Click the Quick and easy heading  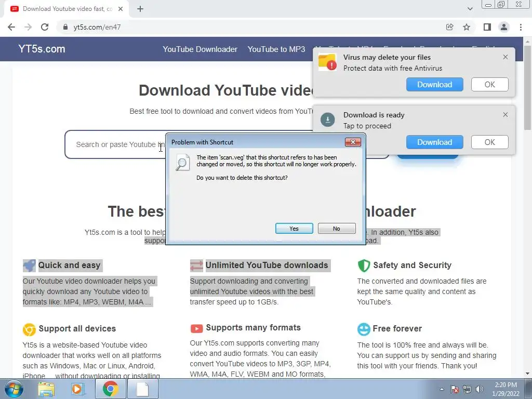click(69, 265)
